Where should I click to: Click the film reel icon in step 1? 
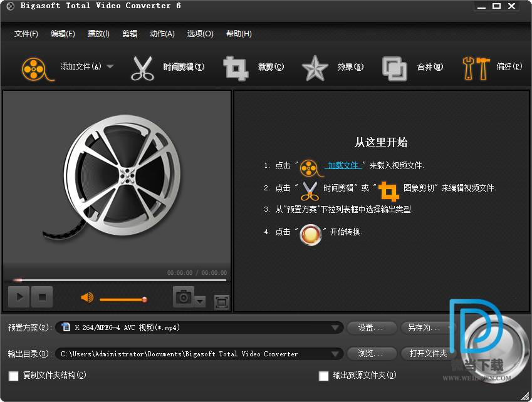311,168
